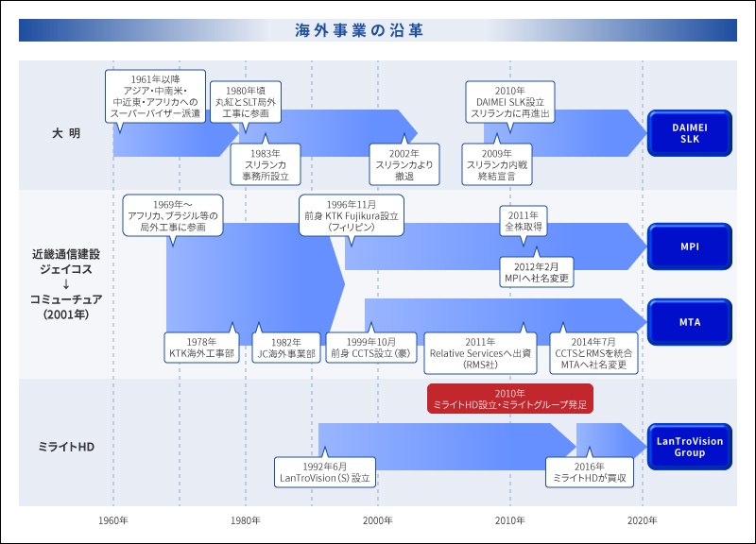Select the red 2010年 ミライトHD設立 banner
The height and width of the screenshot is (544, 756).
tap(510, 399)
